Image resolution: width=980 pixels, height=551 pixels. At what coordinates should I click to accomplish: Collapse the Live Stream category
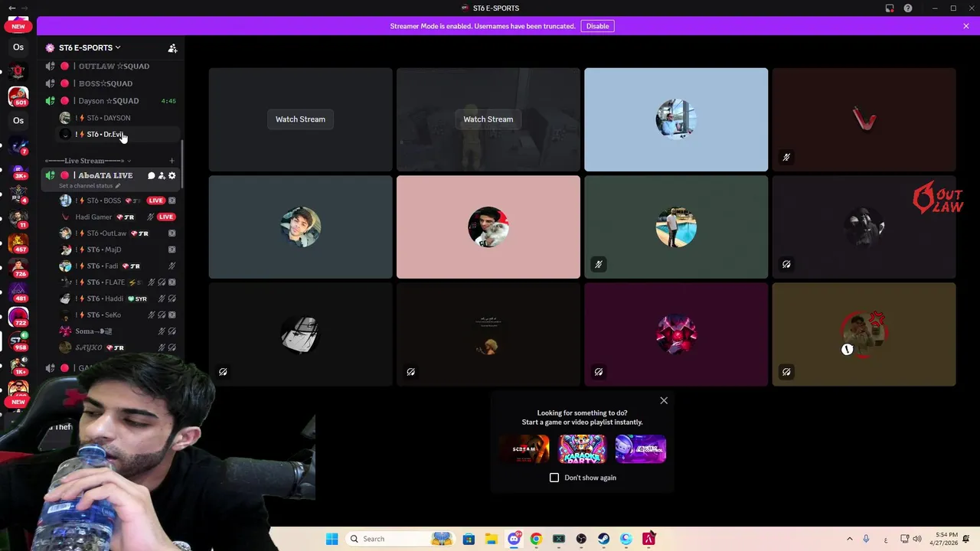click(88, 161)
